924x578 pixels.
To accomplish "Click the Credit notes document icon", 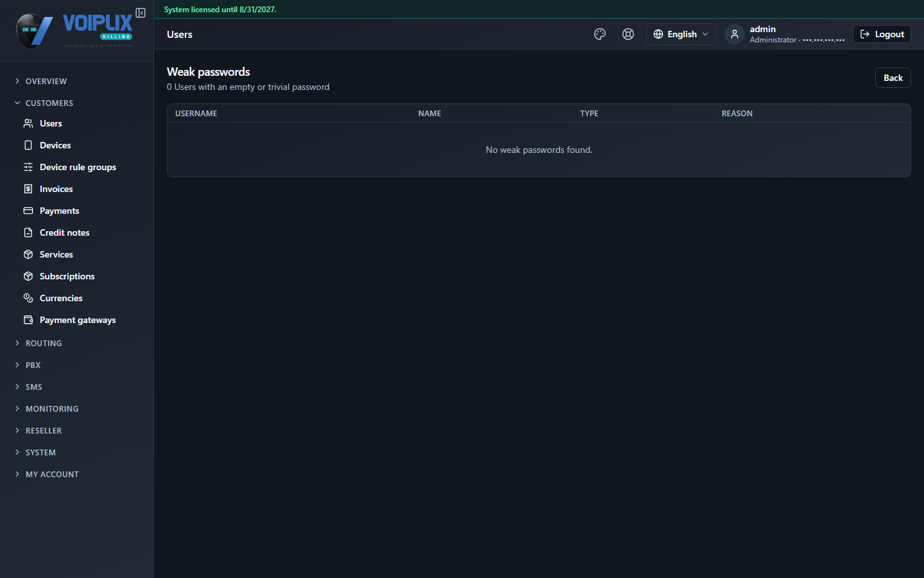I will [x=28, y=232].
